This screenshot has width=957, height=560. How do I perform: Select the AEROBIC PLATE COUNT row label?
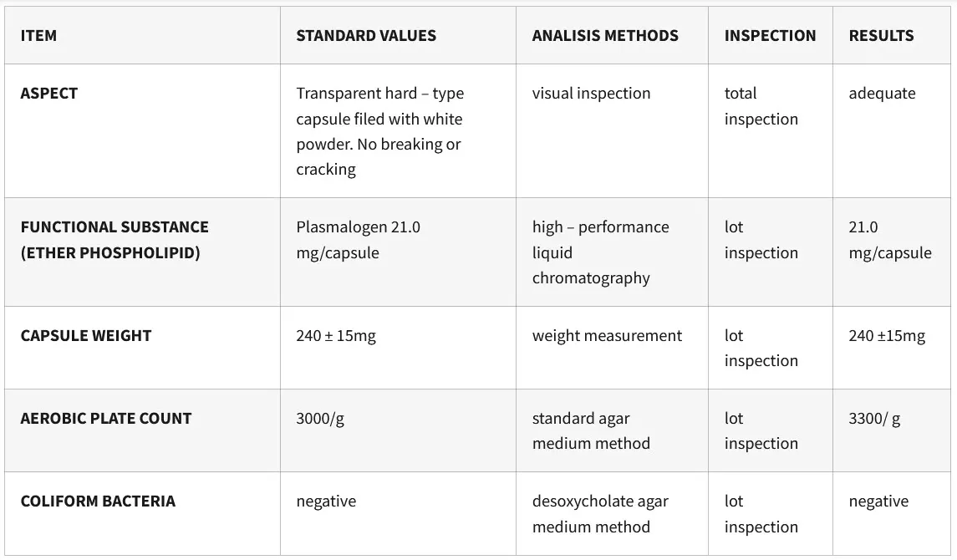[x=106, y=419]
